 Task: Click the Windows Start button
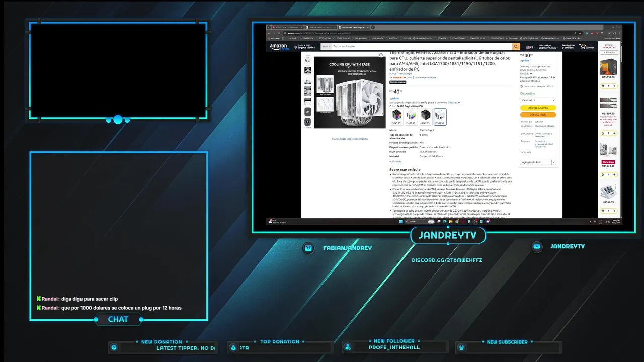click(x=401, y=221)
